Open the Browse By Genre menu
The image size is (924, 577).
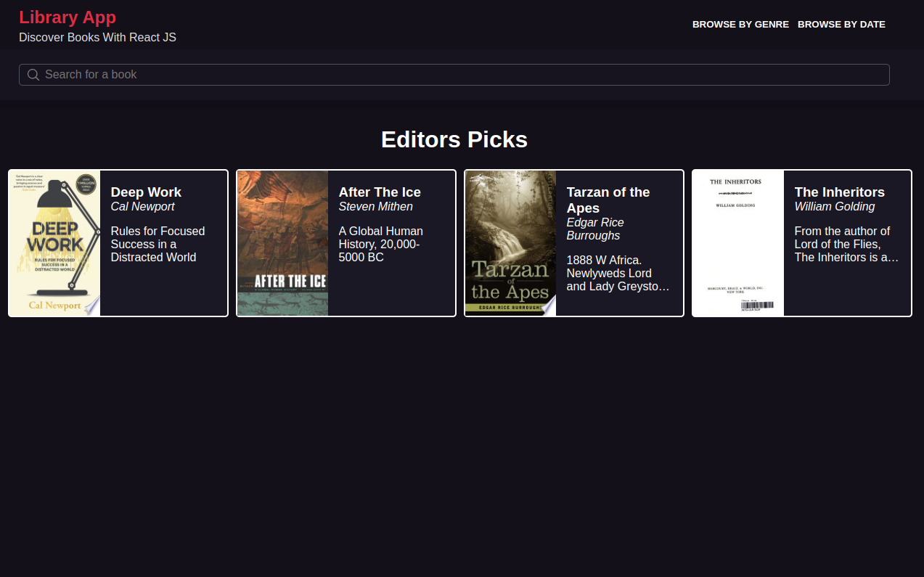[740, 24]
